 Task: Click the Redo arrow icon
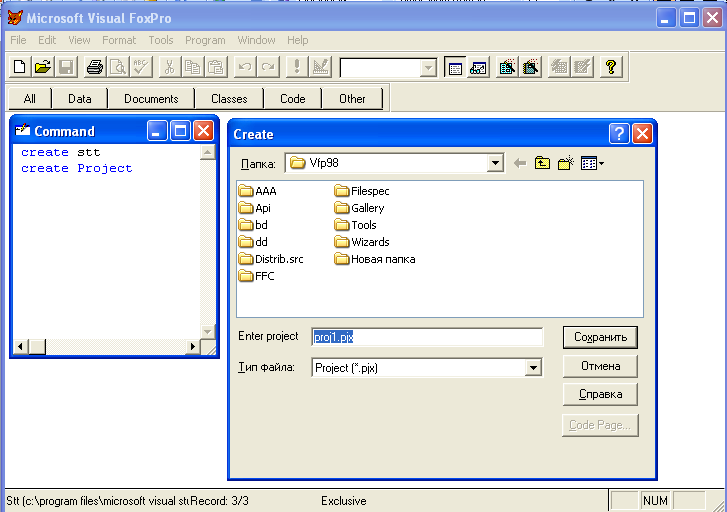click(x=268, y=67)
